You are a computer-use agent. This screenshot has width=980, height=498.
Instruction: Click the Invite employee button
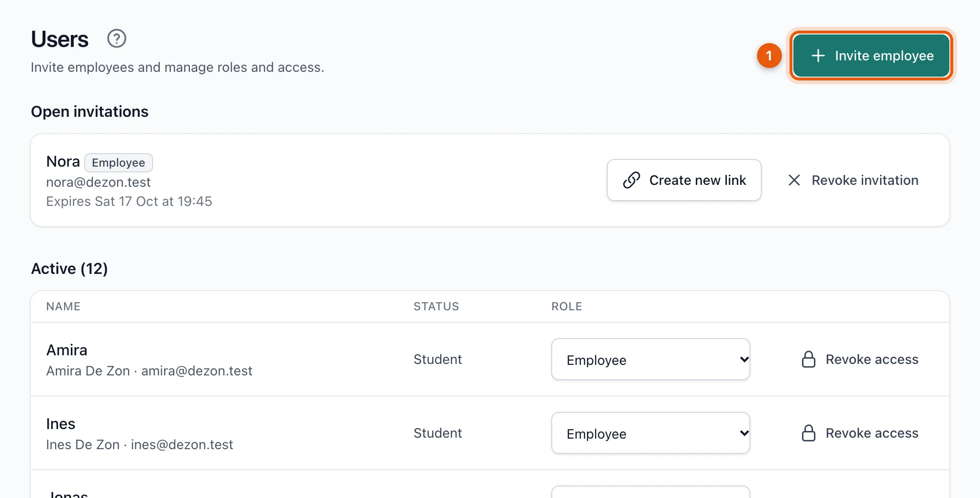[x=871, y=56]
